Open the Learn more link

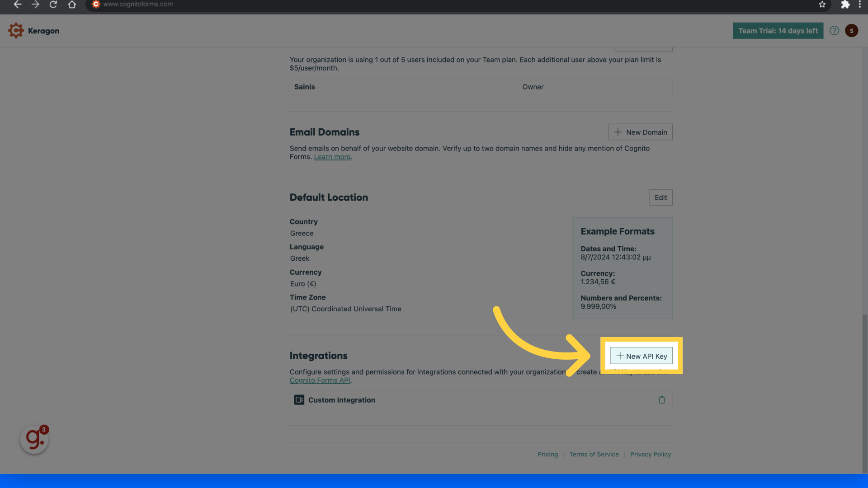pyautogui.click(x=332, y=156)
